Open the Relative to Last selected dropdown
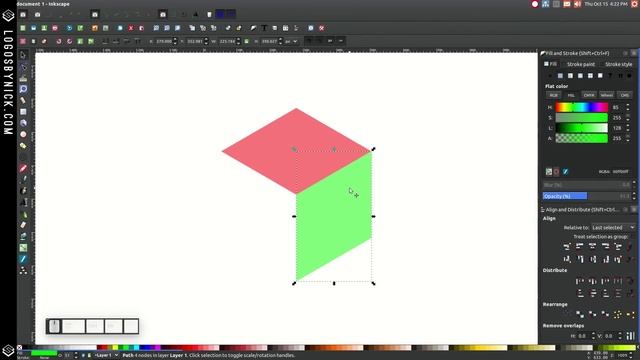Screen dimensions: 640x360 (x=613, y=227)
